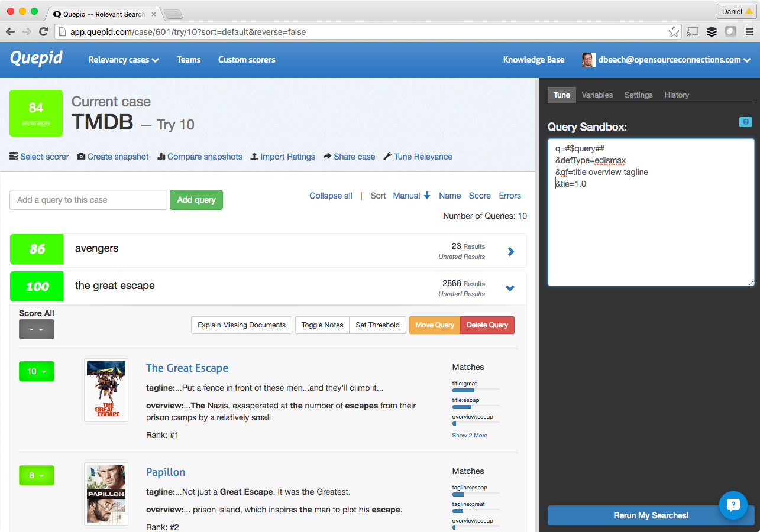Open The Great Escape title link
The image size is (760, 532).
pos(187,368)
